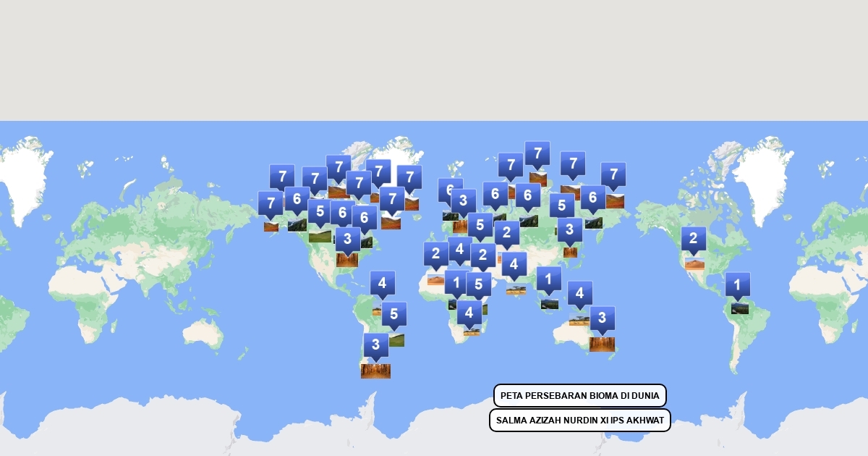Screen dimensions: 868x456
Task: Click the PETA PERSEBARAN BIOMA DI DUNIA label
Action: pyautogui.click(x=579, y=396)
